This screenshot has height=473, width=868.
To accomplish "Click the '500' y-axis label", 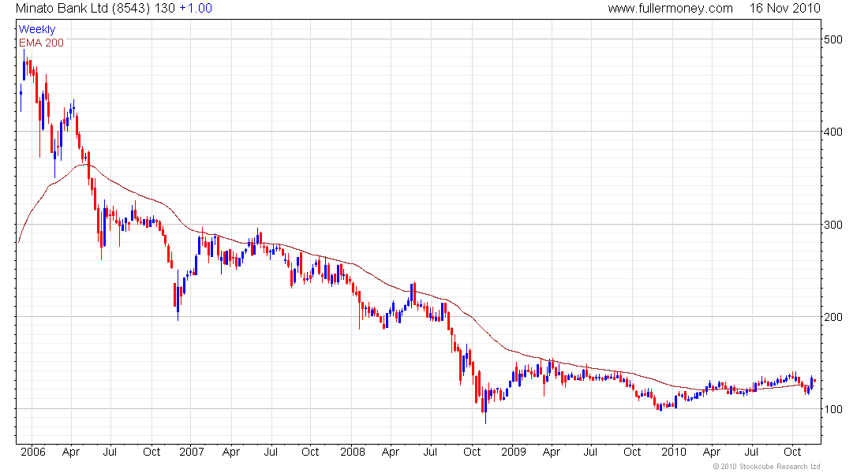I will coord(833,39).
